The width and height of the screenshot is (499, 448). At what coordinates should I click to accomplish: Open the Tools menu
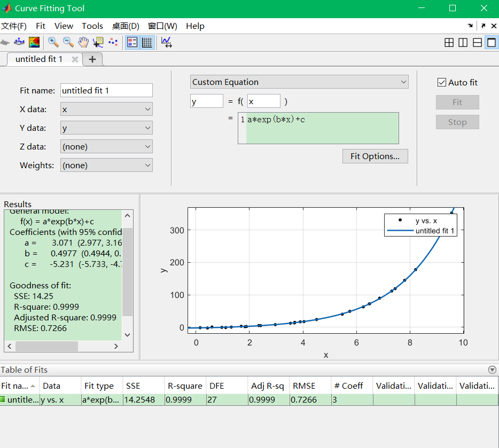click(92, 26)
